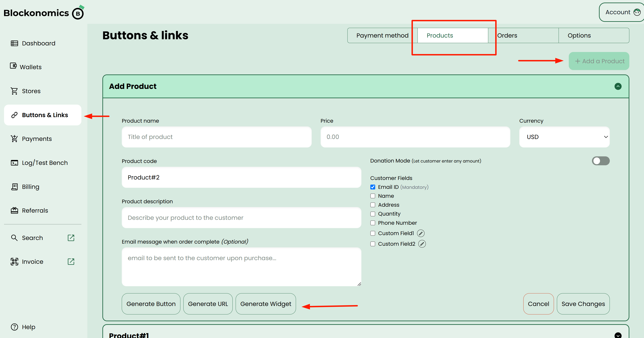
Task: Collapse the Add Product panel
Action: (x=618, y=86)
